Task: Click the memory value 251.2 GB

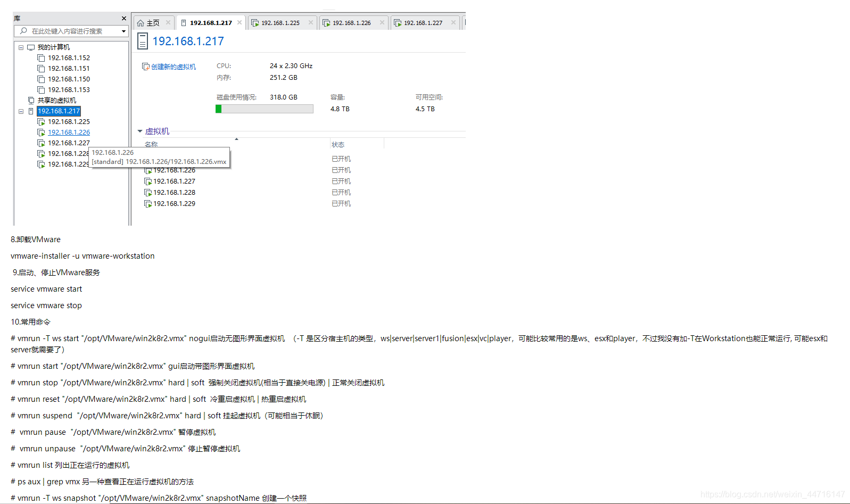Action: [x=284, y=78]
